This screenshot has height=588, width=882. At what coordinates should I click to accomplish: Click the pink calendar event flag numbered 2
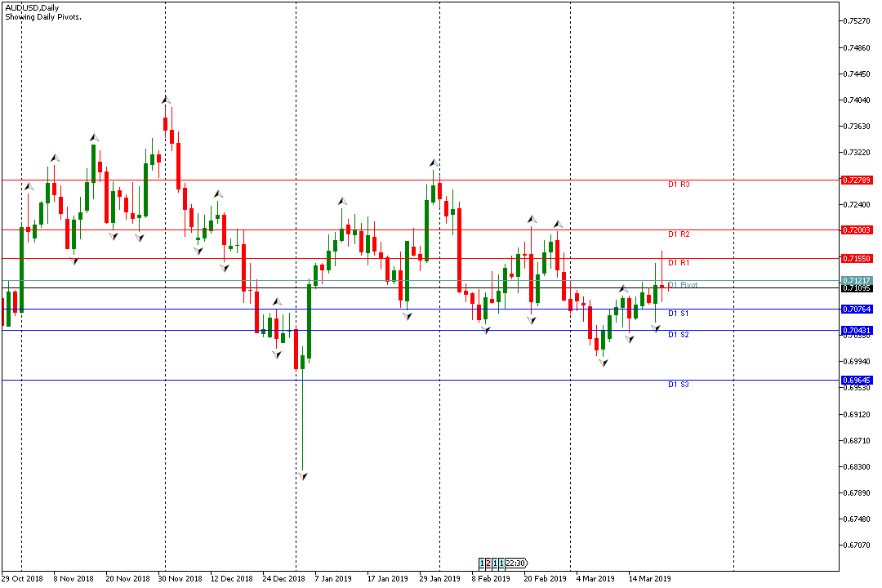click(488, 563)
